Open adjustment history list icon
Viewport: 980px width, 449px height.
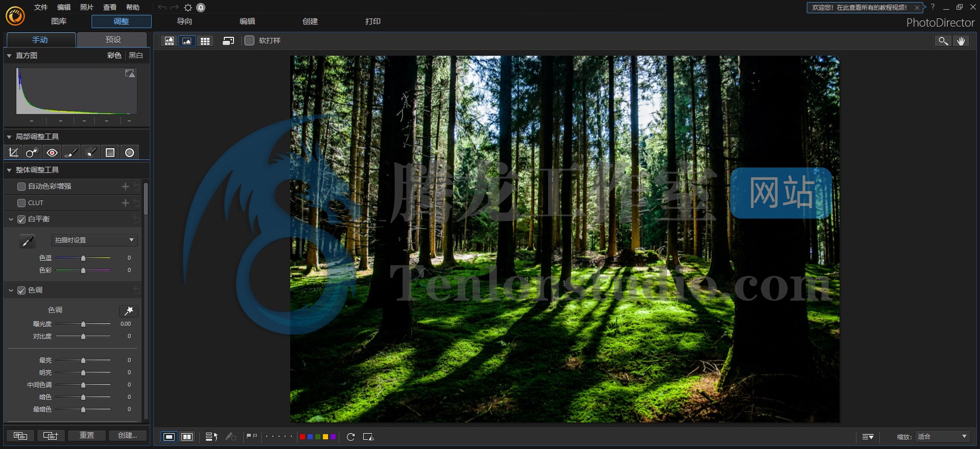click(x=212, y=437)
